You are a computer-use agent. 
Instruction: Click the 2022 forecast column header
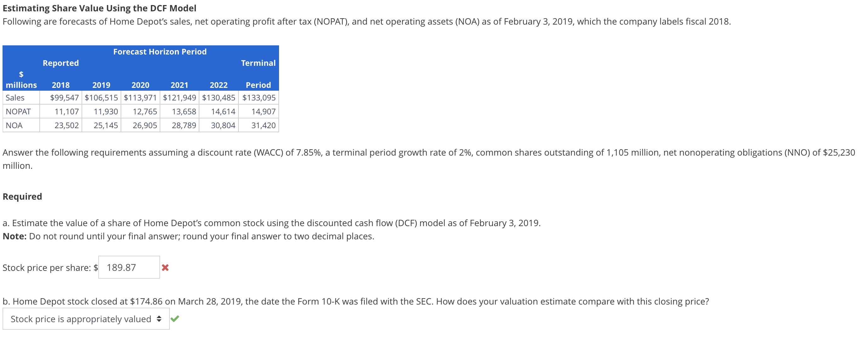[x=218, y=85]
